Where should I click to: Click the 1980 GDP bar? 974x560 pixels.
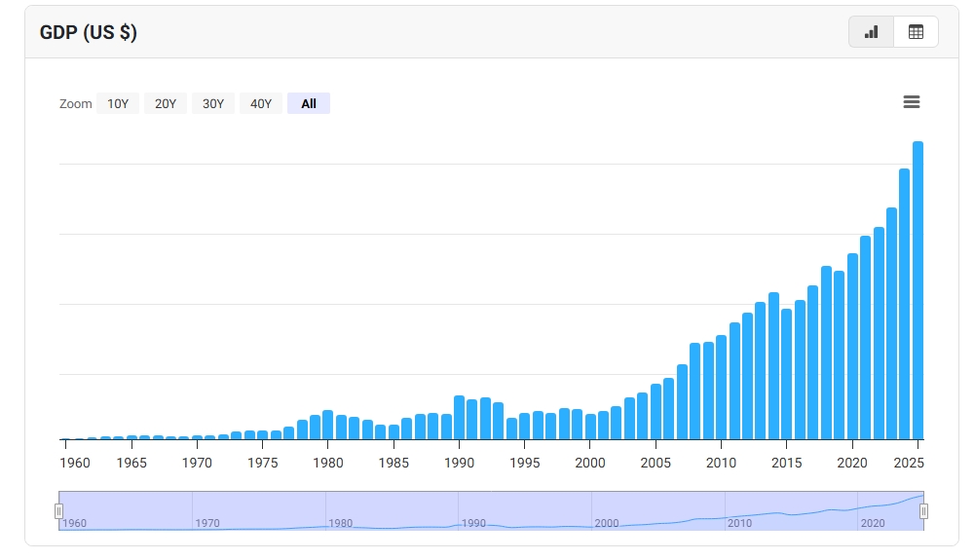(328, 426)
